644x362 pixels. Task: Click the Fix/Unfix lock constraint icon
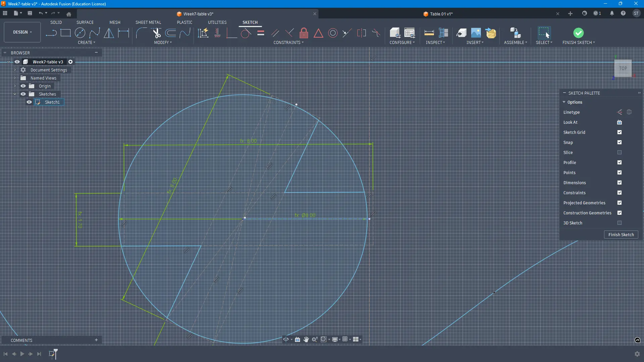(304, 33)
